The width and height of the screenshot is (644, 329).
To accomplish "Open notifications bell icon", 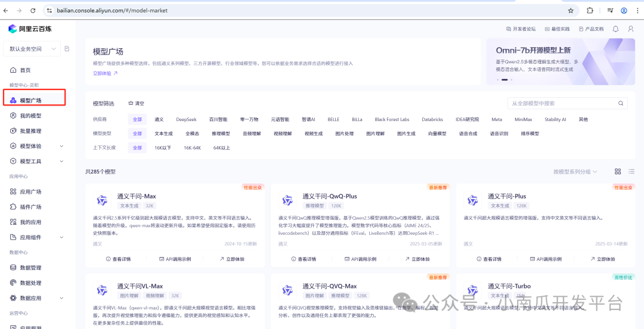I will click(x=615, y=29).
